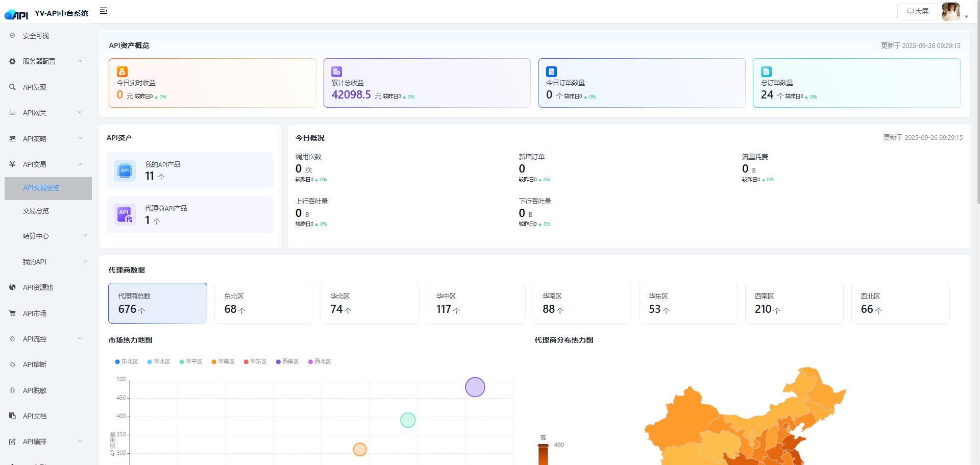The width and height of the screenshot is (980, 465).
Task: Click the 今日订单数量 blue icon
Action: point(551,71)
